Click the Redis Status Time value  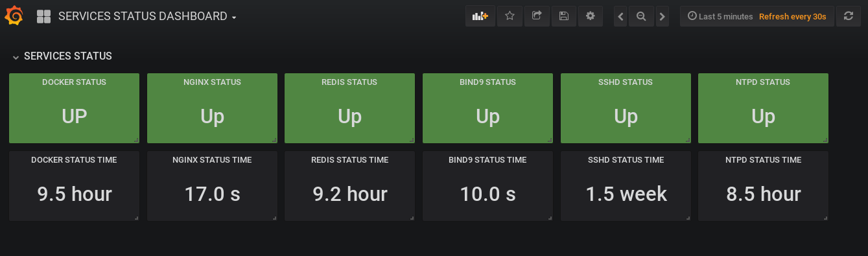[x=349, y=194]
